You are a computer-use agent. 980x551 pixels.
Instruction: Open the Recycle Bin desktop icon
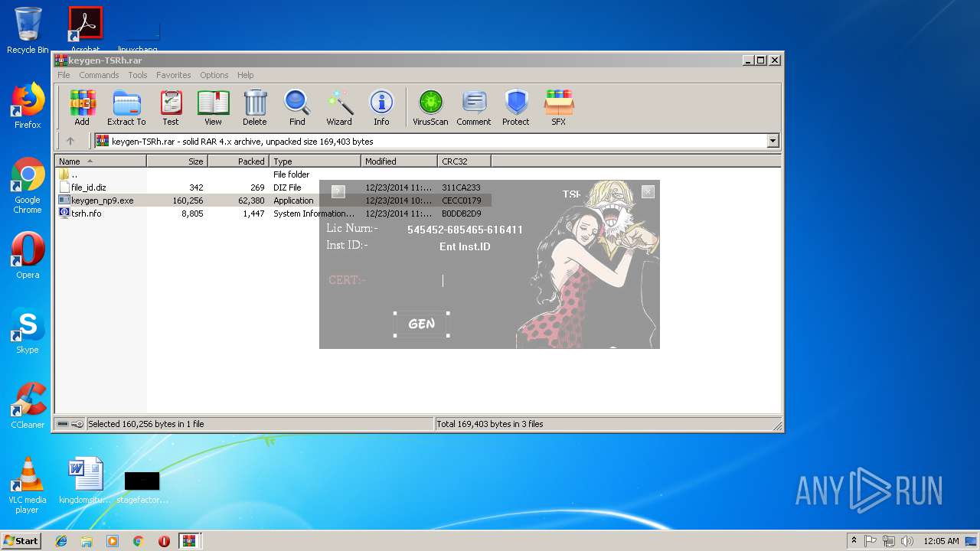coord(28,31)
